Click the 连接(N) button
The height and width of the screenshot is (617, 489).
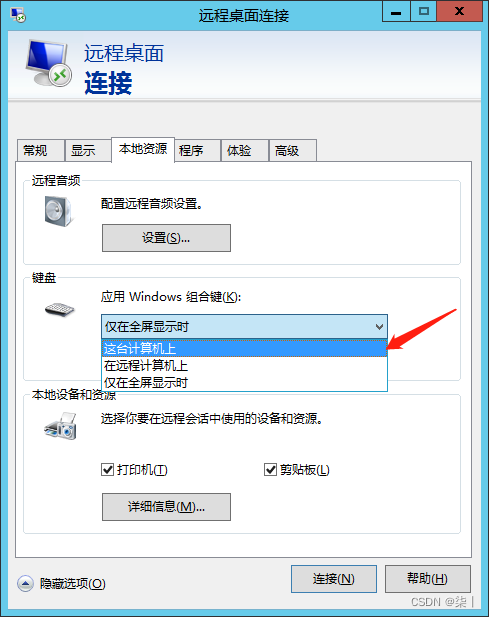pos(334,579)
